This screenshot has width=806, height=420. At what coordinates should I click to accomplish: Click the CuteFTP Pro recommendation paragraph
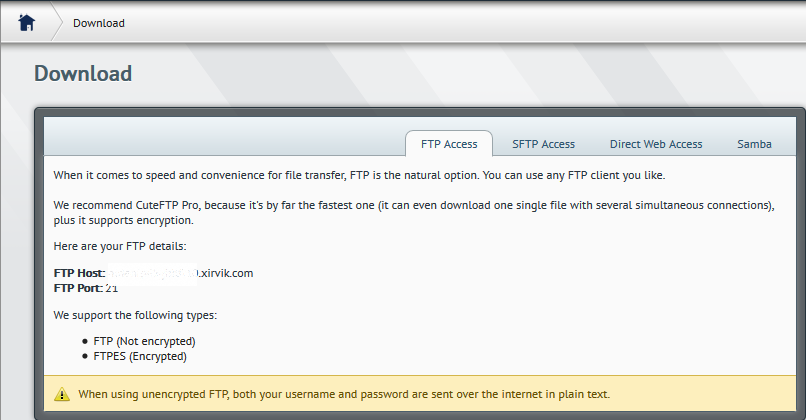pyautogui.click(x=414, y=212)
